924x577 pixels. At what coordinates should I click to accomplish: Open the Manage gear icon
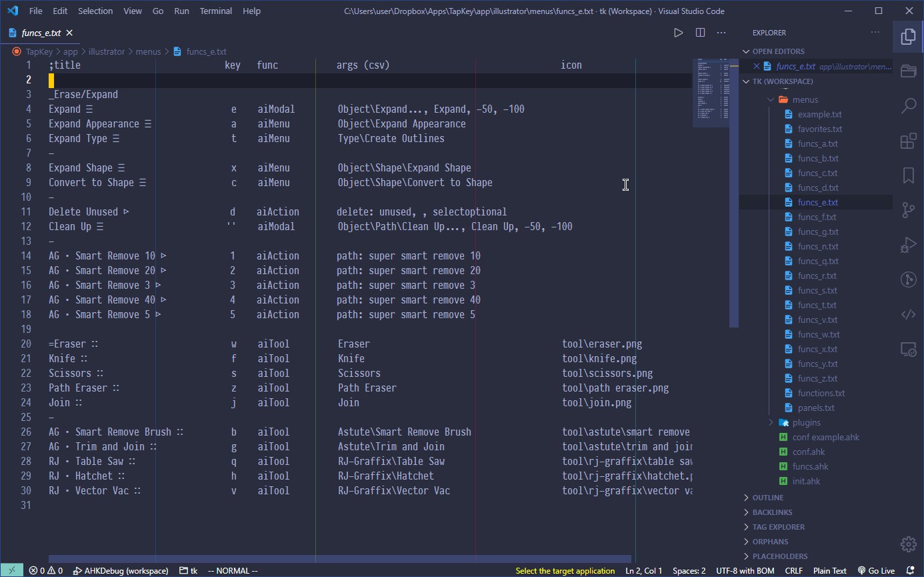point(907,543)
